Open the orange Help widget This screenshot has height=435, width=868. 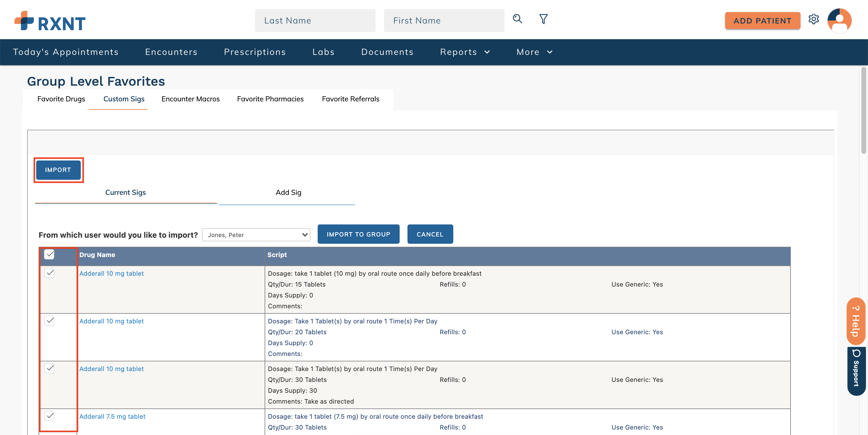coord(856,321)
